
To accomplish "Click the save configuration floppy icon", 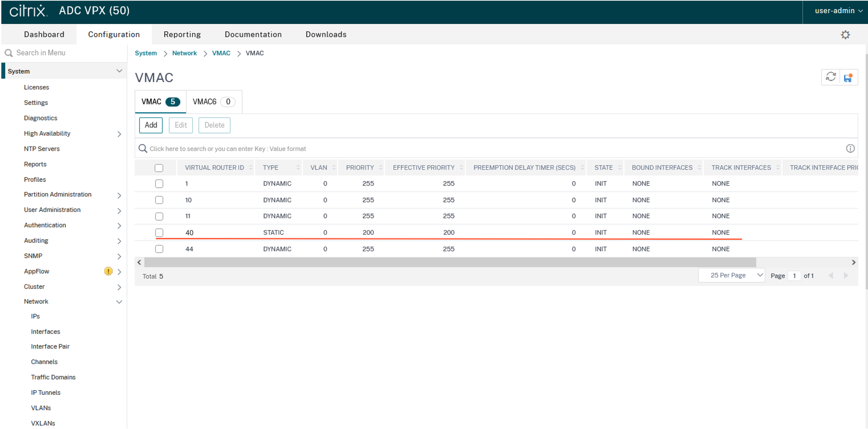I will 848,78.
